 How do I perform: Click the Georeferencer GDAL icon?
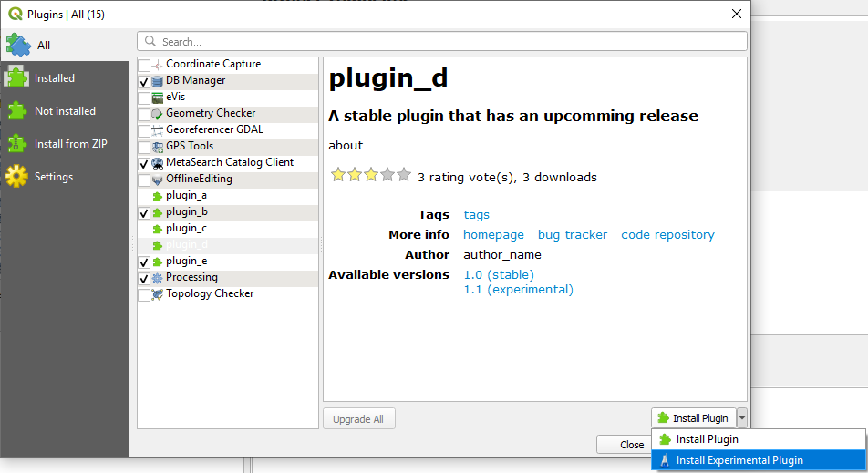coord(157,130)
